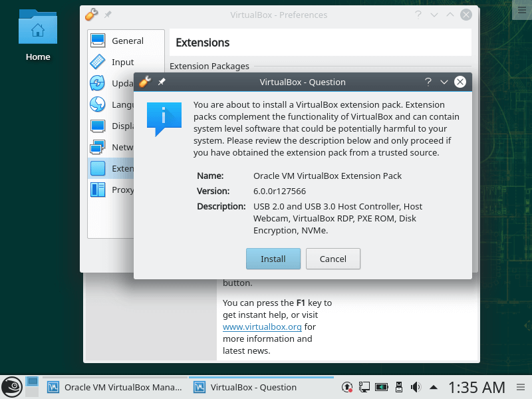The width and height of the screenshot is (532, 399).
Task: Click the 1:35 AM clock
Action: point(477,387)
